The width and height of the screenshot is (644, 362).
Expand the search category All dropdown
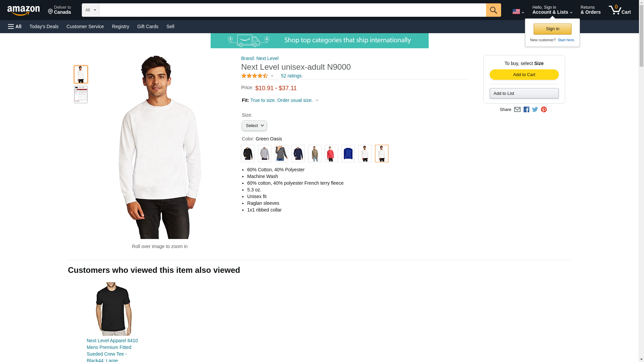tap(90, 10)
